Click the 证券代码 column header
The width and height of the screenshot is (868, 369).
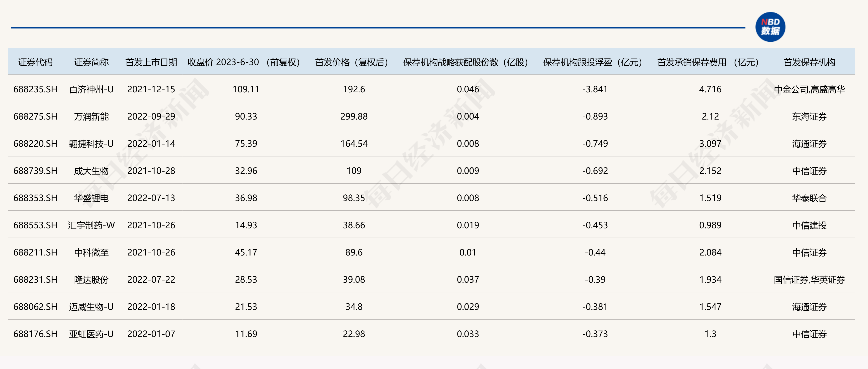35,62
